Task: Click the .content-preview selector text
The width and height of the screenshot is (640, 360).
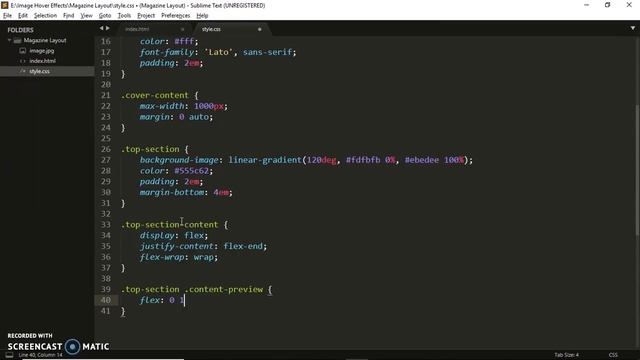Action: point(224,289)
